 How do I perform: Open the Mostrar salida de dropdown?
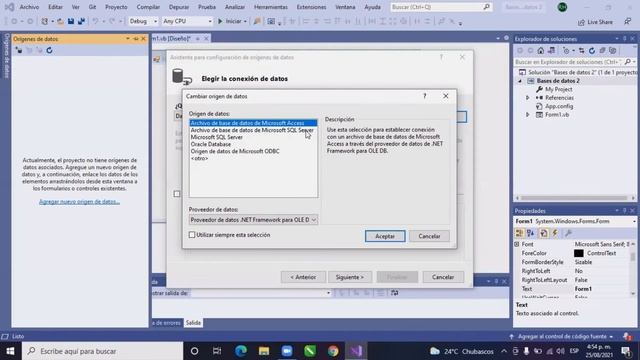tap(328, 293)
